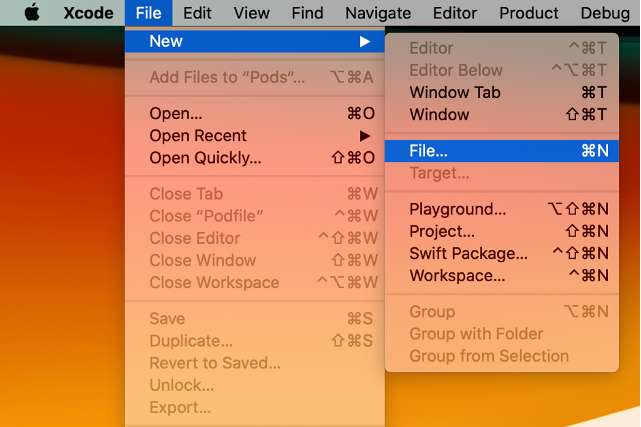641x427 pixels.
Task: Select Close Editor menu item
Action: 255,238
